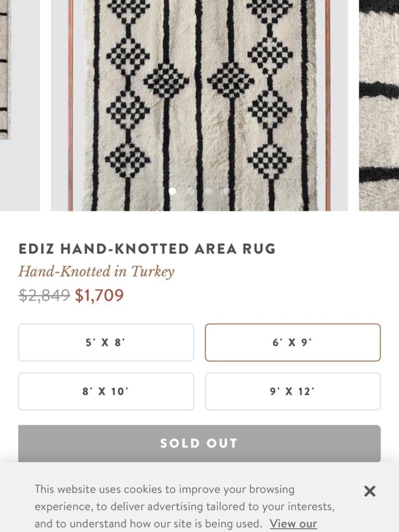The height and width of the screenshot is (532, 399).
Task: Open the View our cookie policy link
Action: click(x=293, y=523)
